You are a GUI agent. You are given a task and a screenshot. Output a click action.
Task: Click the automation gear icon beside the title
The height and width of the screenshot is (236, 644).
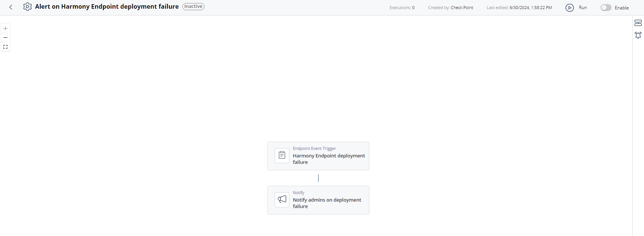click(x=27, y=7)
